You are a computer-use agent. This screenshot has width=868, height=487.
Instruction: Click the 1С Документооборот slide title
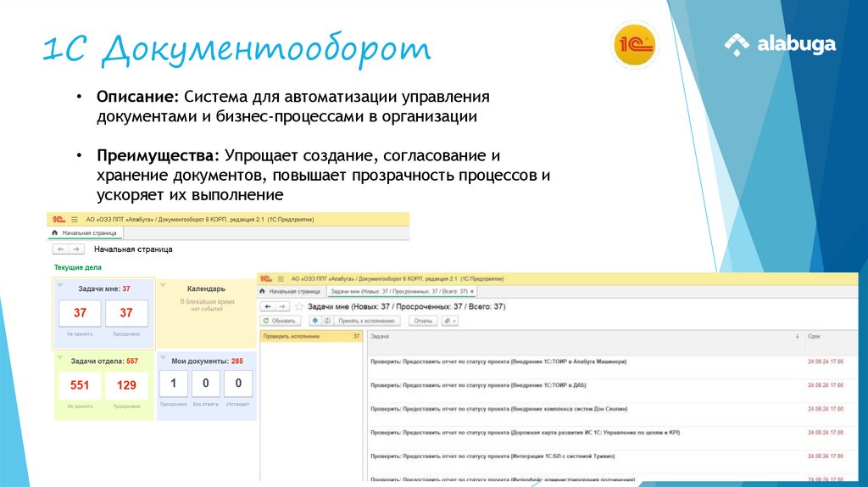click(x=237, y=48)
